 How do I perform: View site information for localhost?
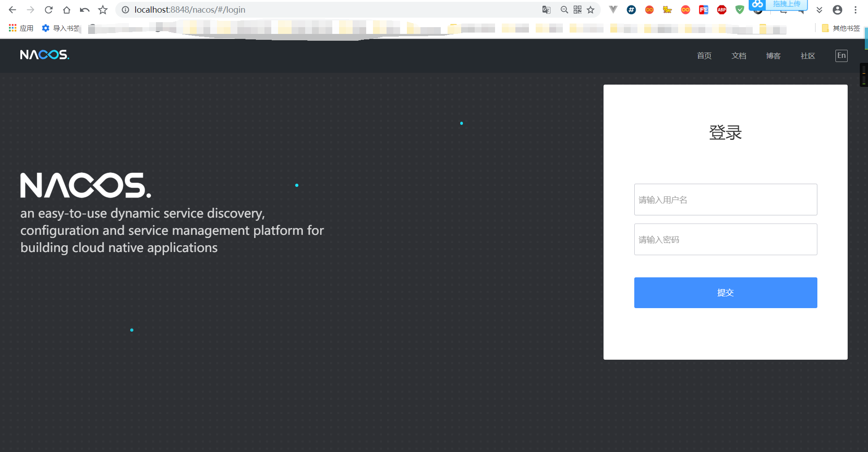[x=125, y=10]
